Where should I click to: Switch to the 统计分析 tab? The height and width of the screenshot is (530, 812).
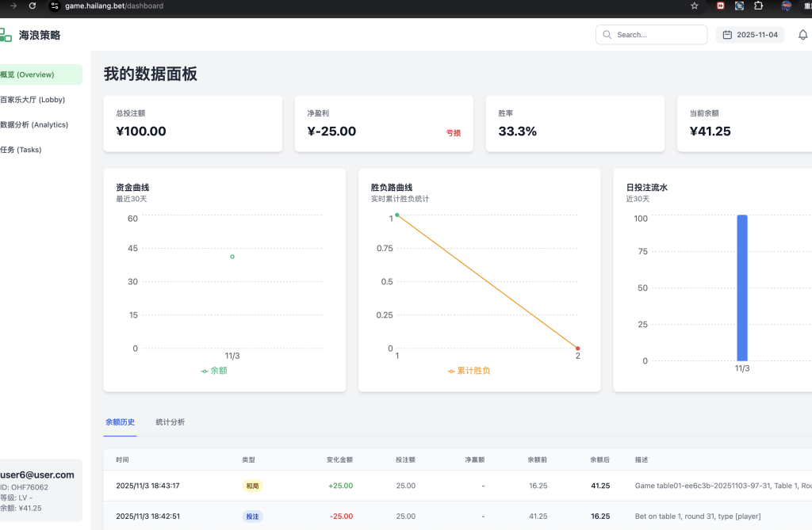[170, 422]
